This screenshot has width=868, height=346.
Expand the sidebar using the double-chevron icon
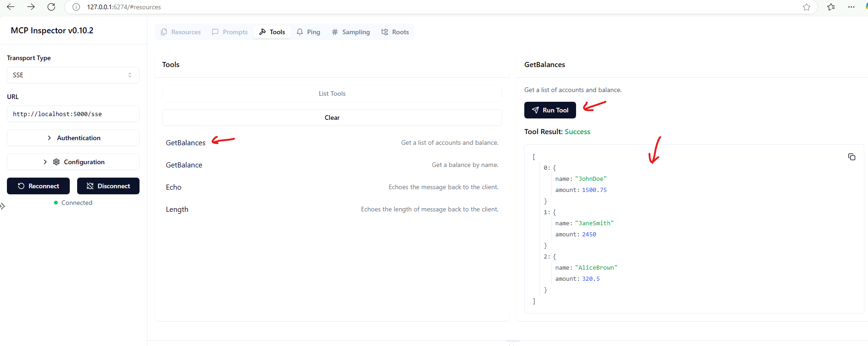2,206
